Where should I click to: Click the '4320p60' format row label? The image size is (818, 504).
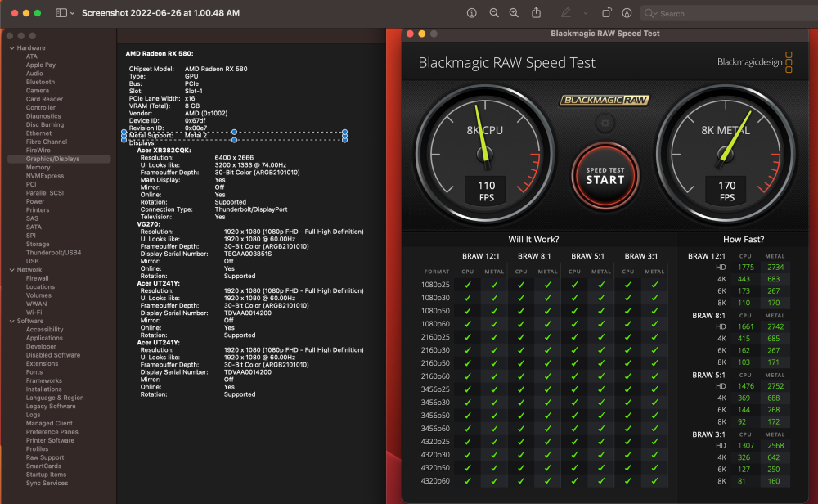(435, 481)
